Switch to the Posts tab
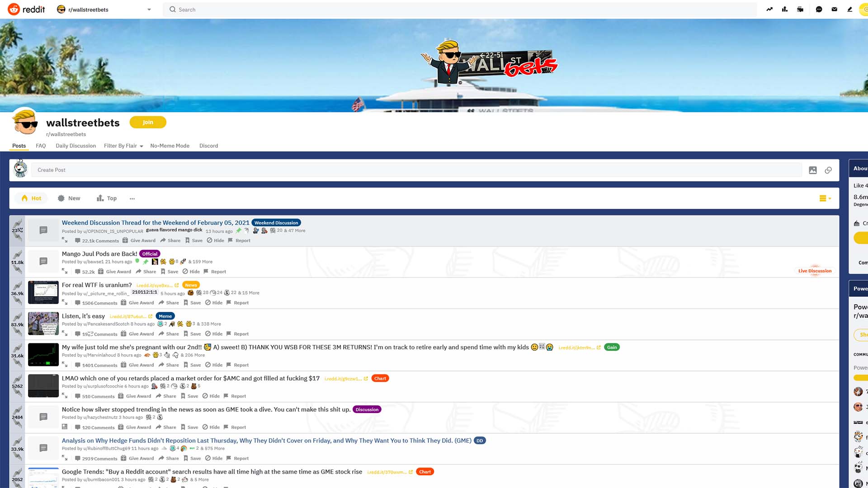Image resolution: width=868 pixels, height=488 pixels. point(19,145)
